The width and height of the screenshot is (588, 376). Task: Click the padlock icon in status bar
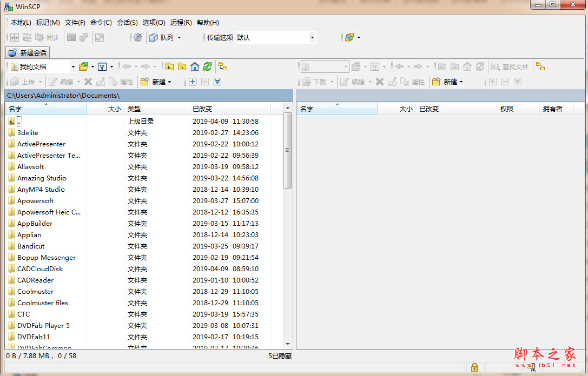pos(475,367)
